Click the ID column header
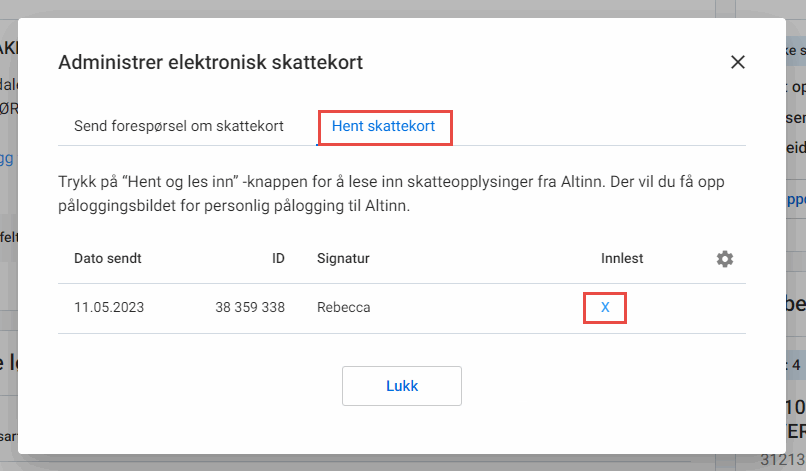 pos(278,258)
